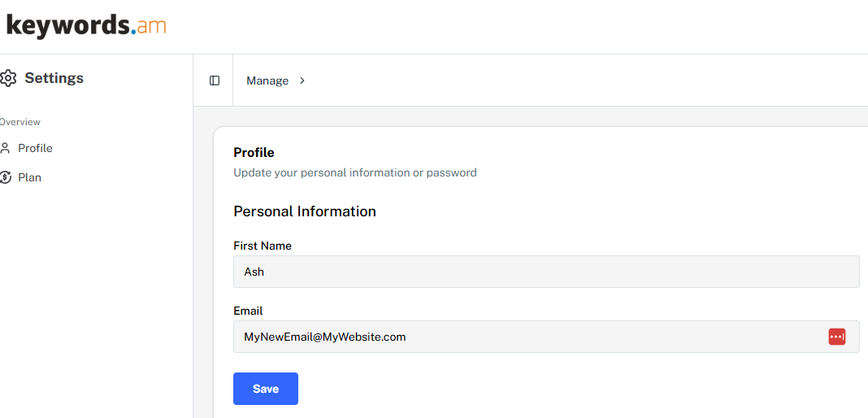868x418 pixels.
Task: Click the Profile person icon in sidebar
Action: click(x=6, y=148)
